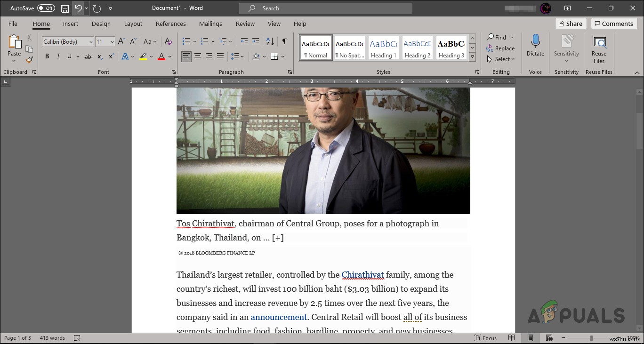Viewport: 644px width, 344px height.
Task: Open the Insert tab
Action: tap(71, 24)
